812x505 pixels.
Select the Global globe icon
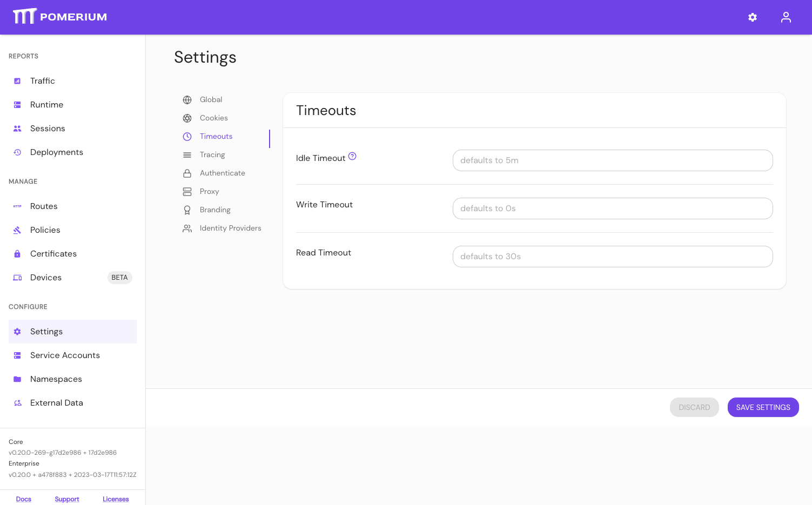[187, 100]
